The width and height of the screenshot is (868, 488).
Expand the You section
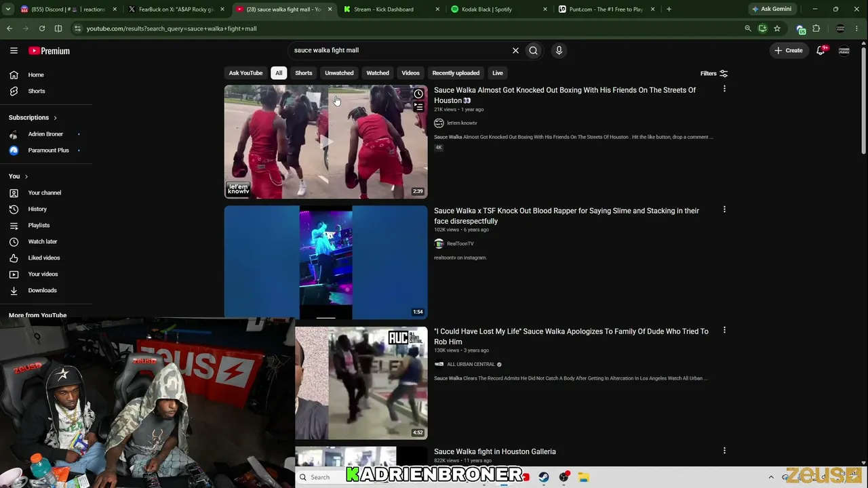click(18, 176)
